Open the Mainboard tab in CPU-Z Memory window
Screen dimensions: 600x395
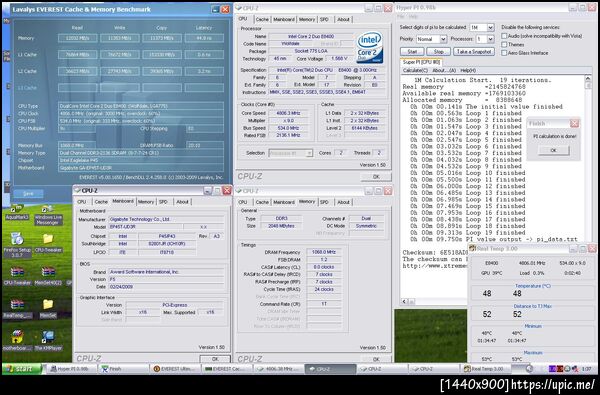284,202
